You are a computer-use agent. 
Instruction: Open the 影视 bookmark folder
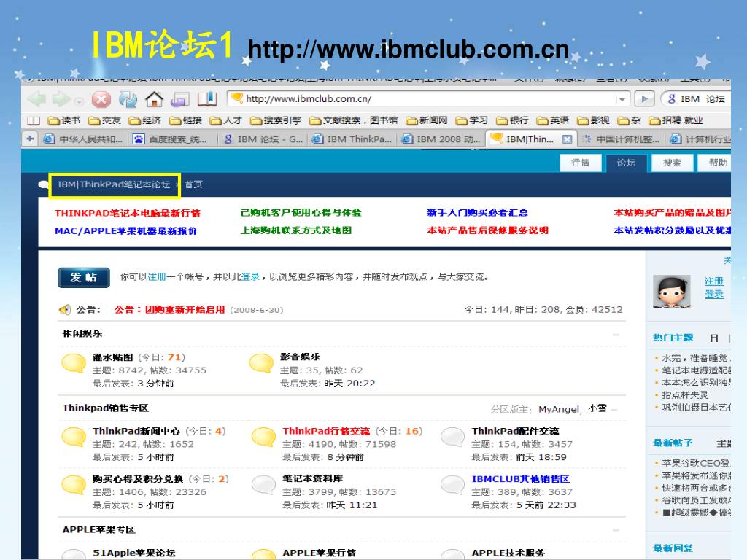point(593,120)
